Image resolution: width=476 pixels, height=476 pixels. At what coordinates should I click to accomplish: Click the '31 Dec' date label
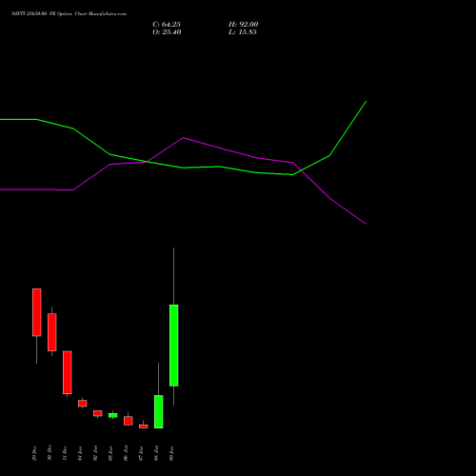[x=65, y=453]
